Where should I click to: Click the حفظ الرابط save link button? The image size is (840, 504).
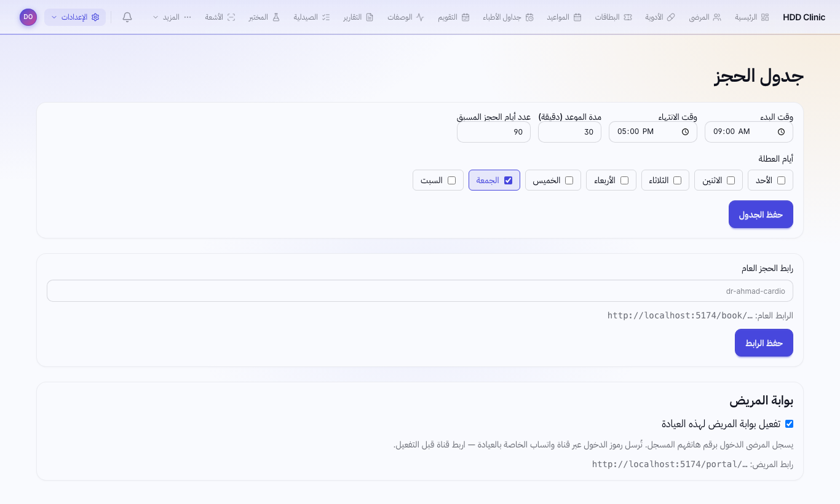tap(764, 343)
